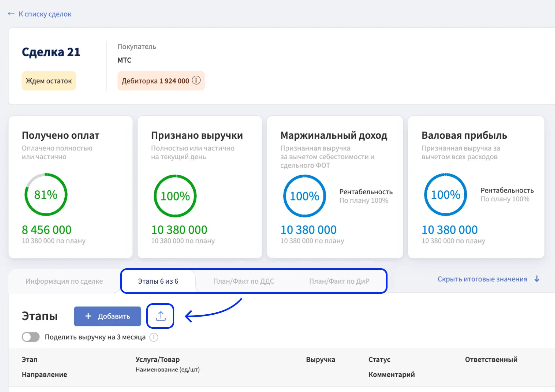The image size is (555, 392).
Task: Click the 'Ответственный' column header
Action: tap(491, 359)
